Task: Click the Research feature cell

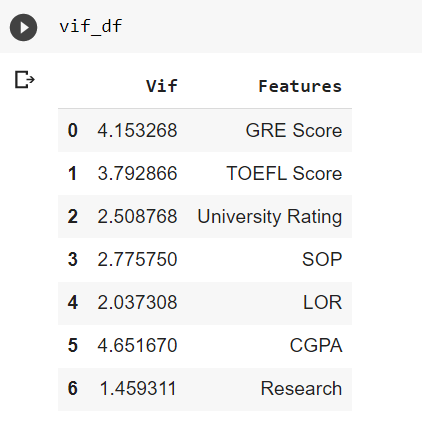Action: pyautogui.click(x=301, y=388)
